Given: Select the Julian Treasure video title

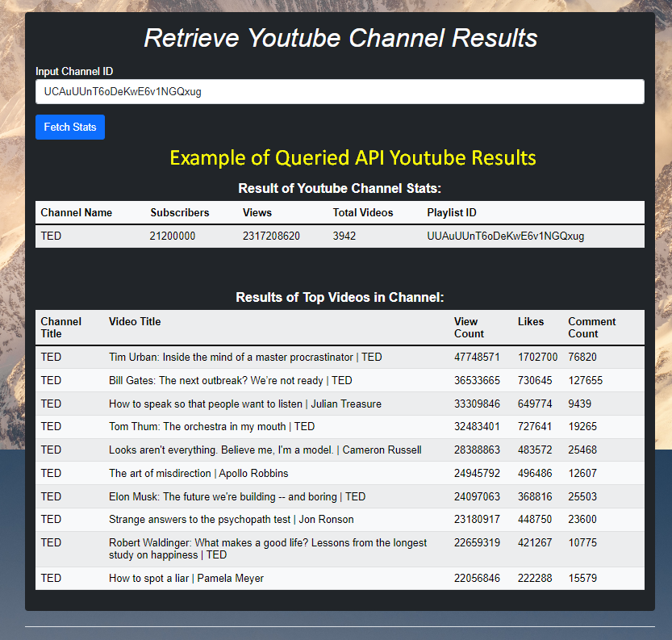Looking at the screenshot, I should pos(245,404).
